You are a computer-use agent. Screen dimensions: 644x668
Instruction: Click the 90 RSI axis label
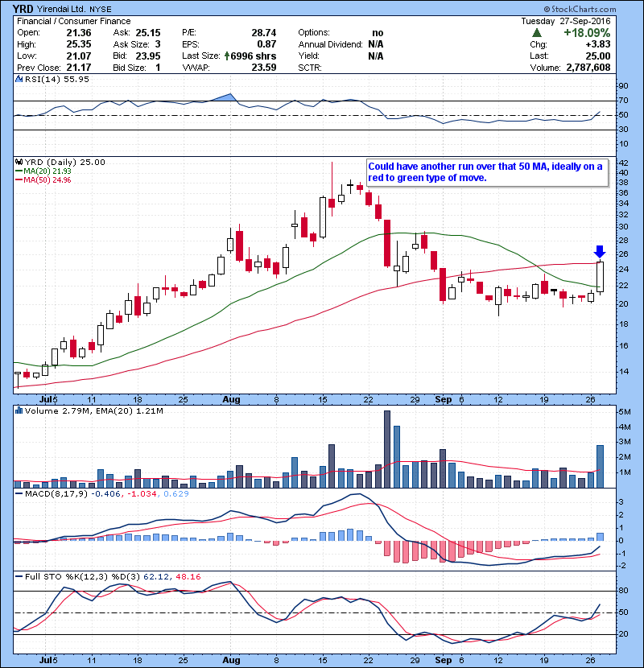coord(623,86)
